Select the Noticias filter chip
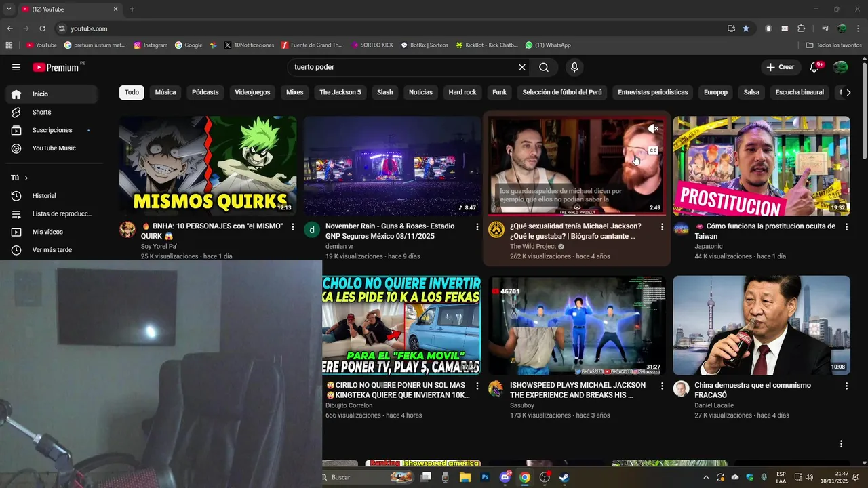Image resolution: width=868 pixels, height=488 pixels. point(420,92)
